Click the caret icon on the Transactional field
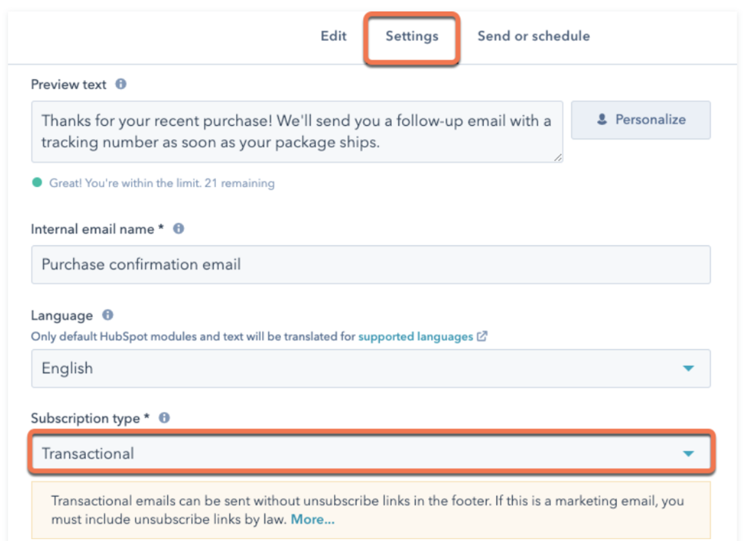Image resolution: width=756 pixels, height=541 pixels. click(x=689, y=453)
